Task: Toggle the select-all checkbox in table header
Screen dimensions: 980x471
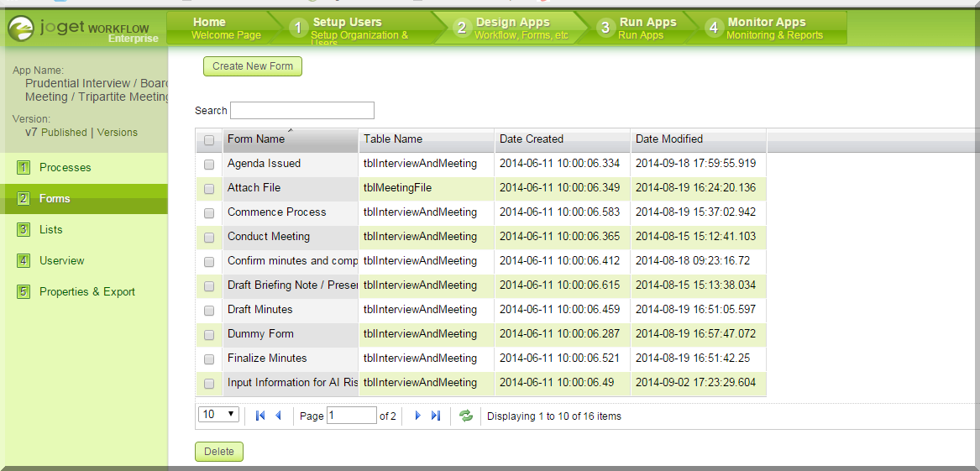Action: (209, 140)
